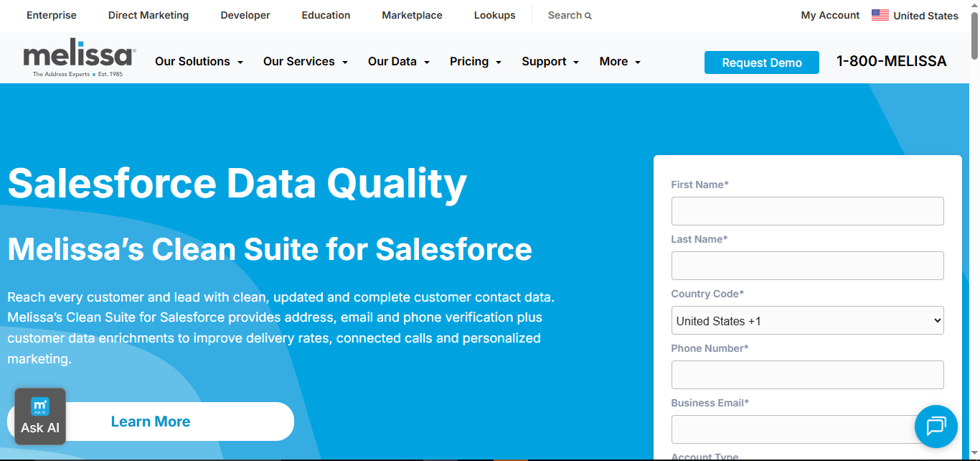Go to the Developer section
This screenshot has height=461, width=980.
point(245,15)
